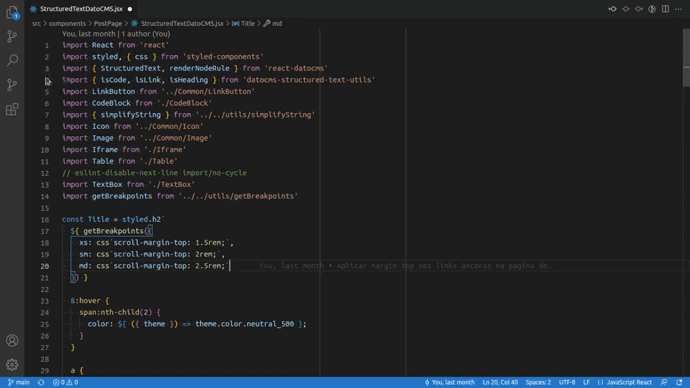Screen dimensions: 690x388
Task: Click the inline blame annotation on line 20
Action: click(x=405, y=266)
